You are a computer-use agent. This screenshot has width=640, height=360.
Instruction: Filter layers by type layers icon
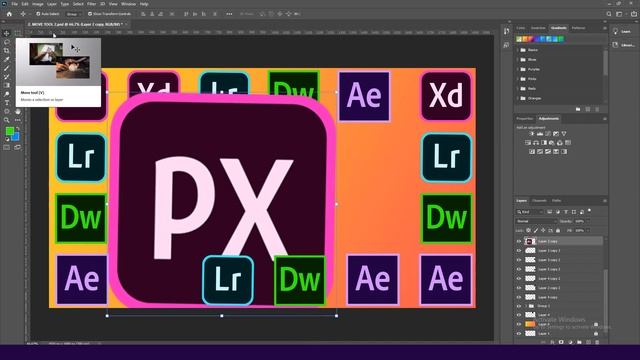(566, 212)
